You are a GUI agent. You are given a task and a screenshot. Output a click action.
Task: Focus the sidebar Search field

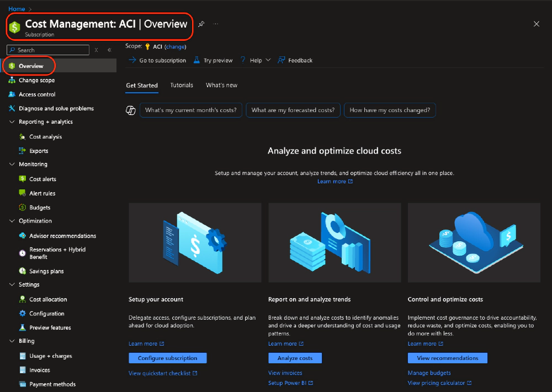pos(48,50)
